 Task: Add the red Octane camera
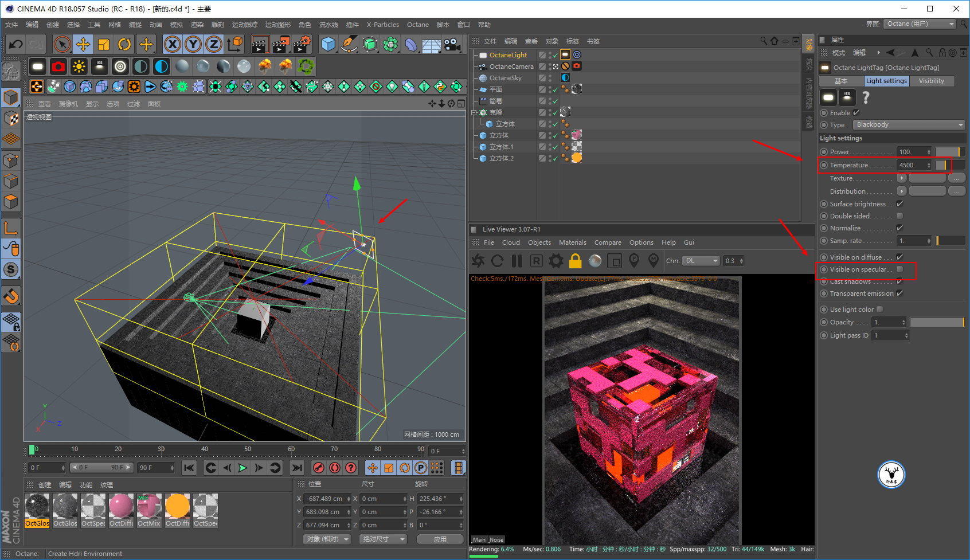[58, 66]
